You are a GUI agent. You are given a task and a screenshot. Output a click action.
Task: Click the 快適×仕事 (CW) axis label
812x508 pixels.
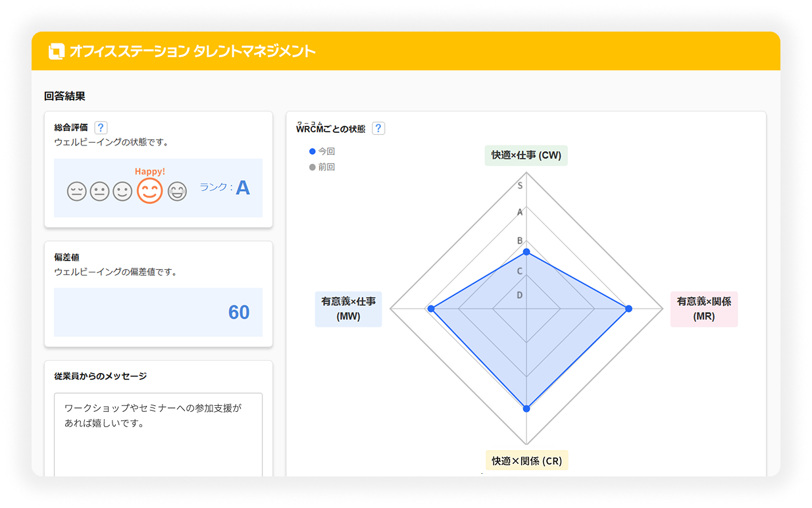tap(526, 155)
